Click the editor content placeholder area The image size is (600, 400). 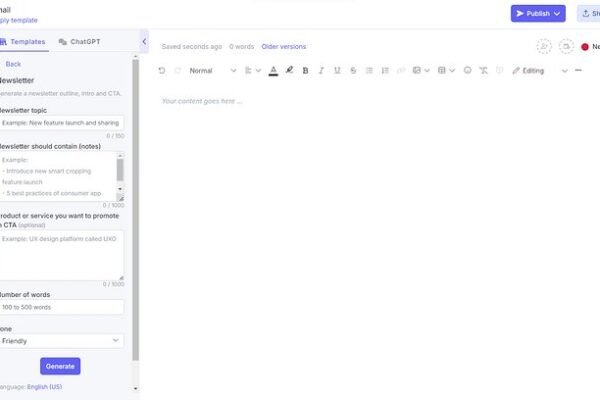(x=202, y=101)
